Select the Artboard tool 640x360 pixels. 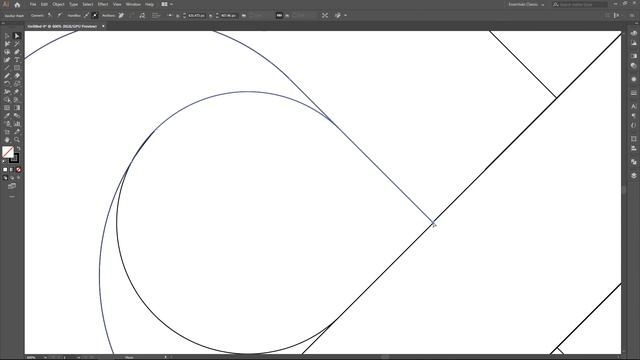7,132
